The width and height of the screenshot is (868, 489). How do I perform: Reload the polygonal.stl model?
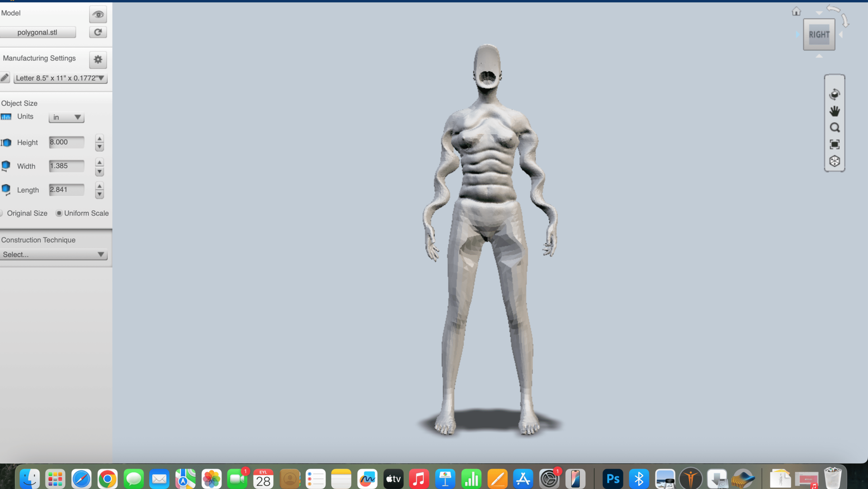click(x=98, y=32)
